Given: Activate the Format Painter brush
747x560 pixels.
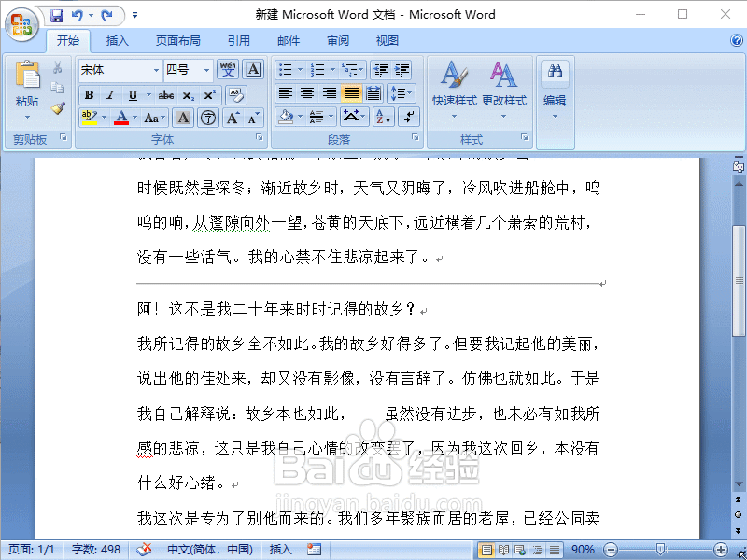Looking at the screenshot, I should click(x=58, y=108).
